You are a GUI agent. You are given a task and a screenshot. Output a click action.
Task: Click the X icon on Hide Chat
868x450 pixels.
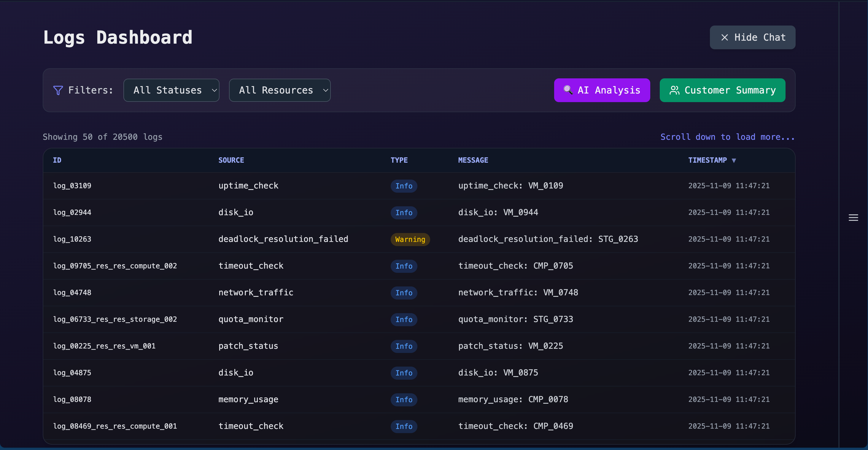click(x=724, y=37)
